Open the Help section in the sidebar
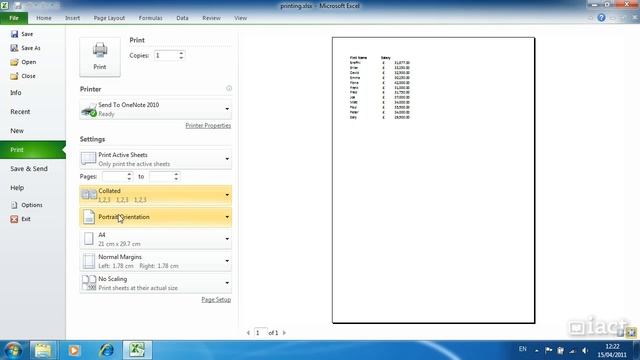The width and height of the screenshot is (640, 360). [x=17, y=188]
